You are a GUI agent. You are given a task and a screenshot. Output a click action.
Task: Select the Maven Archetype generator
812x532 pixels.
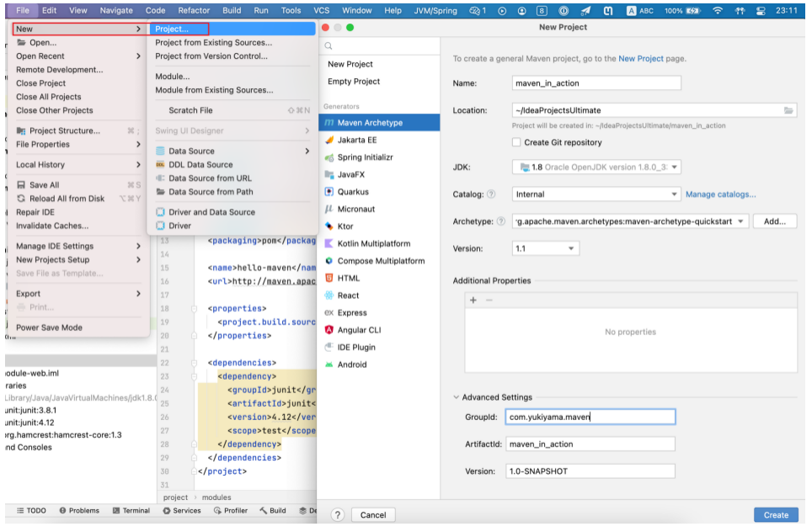[379, 123]
